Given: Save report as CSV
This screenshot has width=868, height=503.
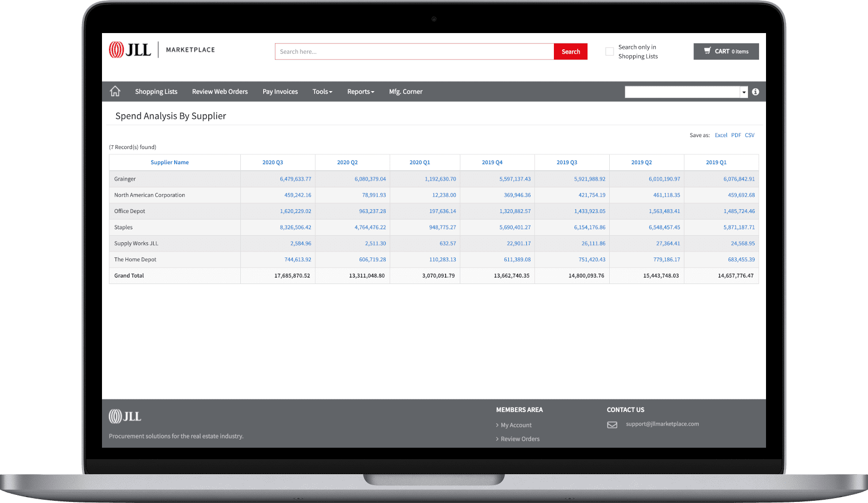Looking at the screenshot, I should [x=750, y=136].
